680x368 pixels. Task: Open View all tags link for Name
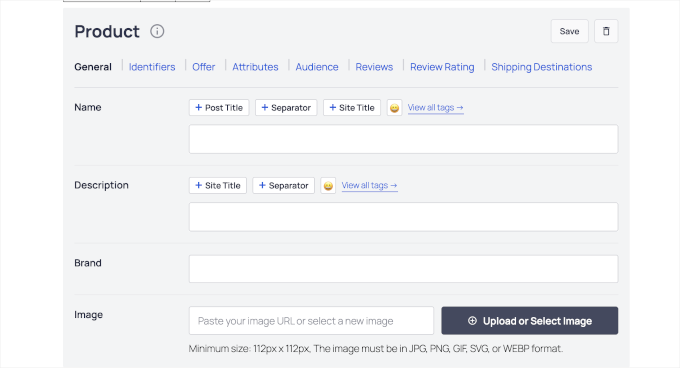pos(435,107)
